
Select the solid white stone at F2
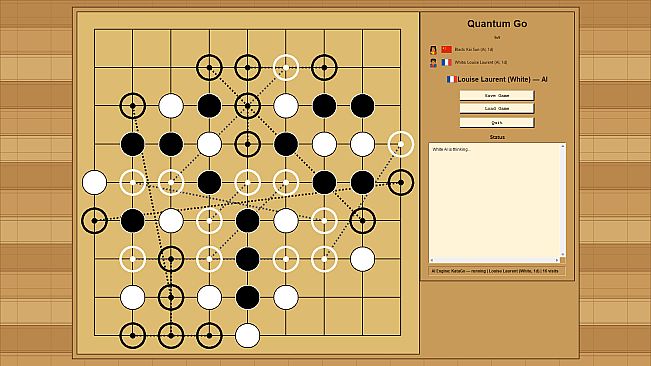(286, 298)
